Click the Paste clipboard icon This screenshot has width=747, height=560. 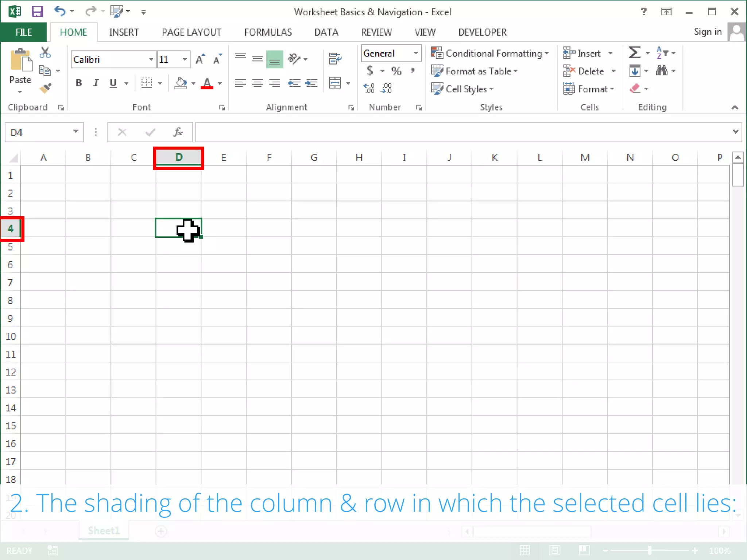[21, 60]
